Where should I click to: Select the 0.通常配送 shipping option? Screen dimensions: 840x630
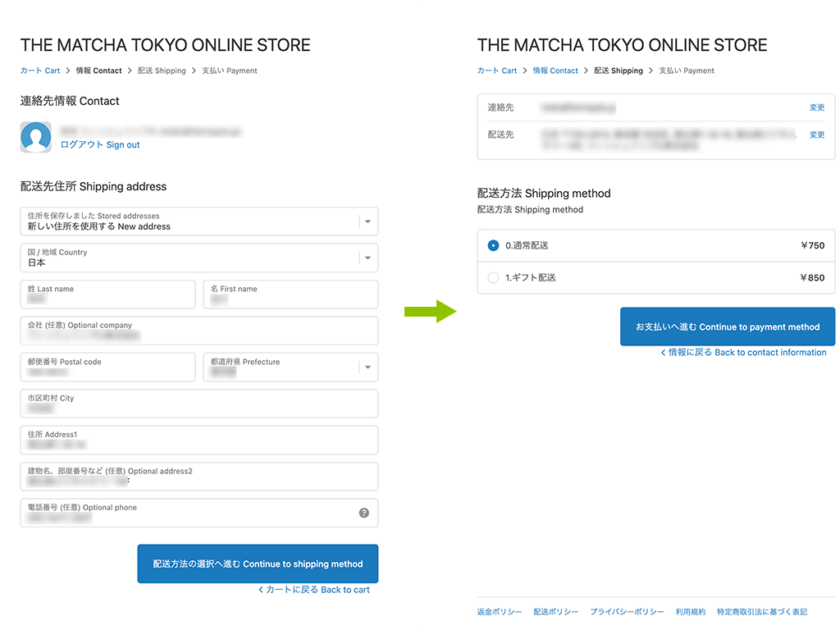pos(493,245)
